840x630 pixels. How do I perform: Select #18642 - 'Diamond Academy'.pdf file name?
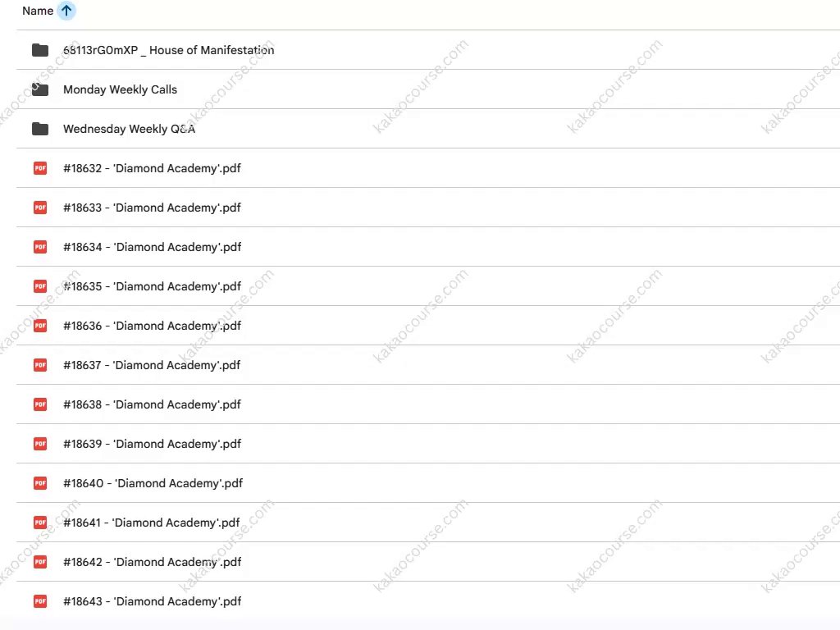pyautogui.click(x=152, y=562)
